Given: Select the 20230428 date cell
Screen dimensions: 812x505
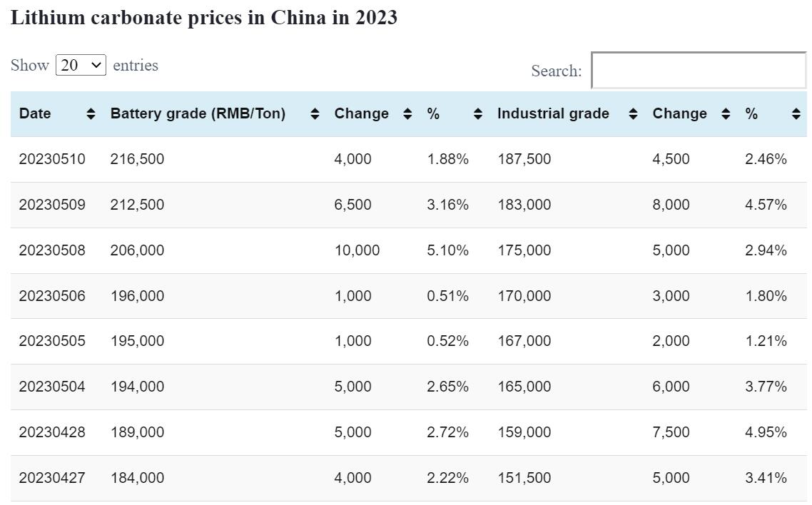Looking at the screenshot, I should pyautogui.click(x=52, y=432).
